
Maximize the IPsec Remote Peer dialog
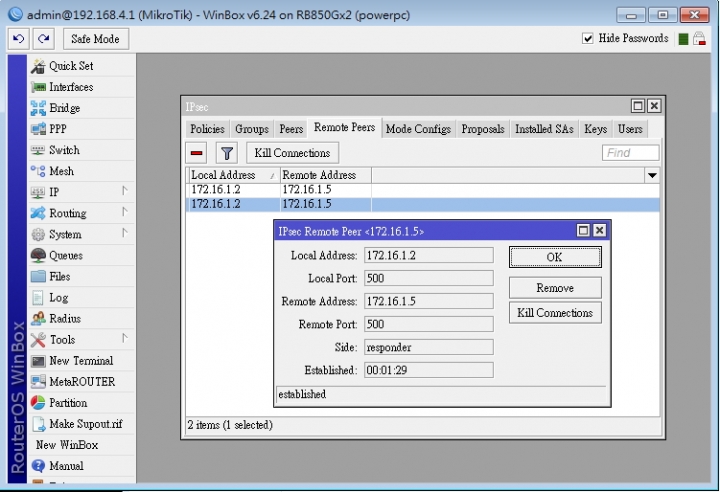coord(583,230)
